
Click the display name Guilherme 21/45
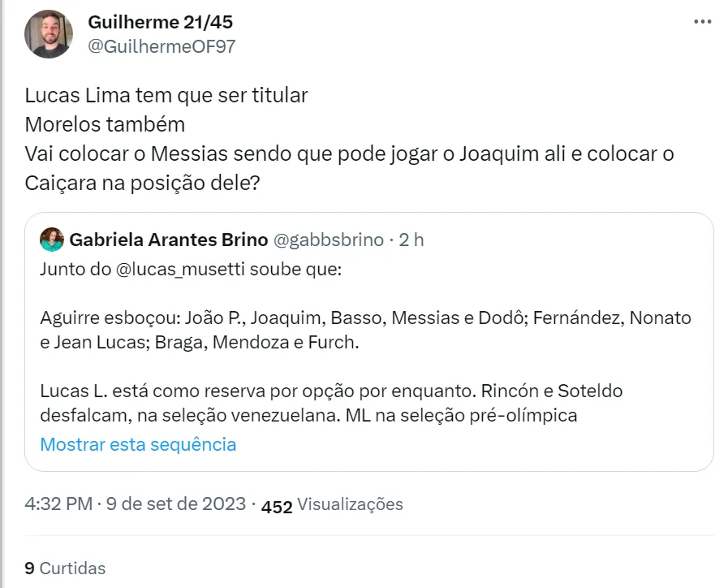point(160,22)
